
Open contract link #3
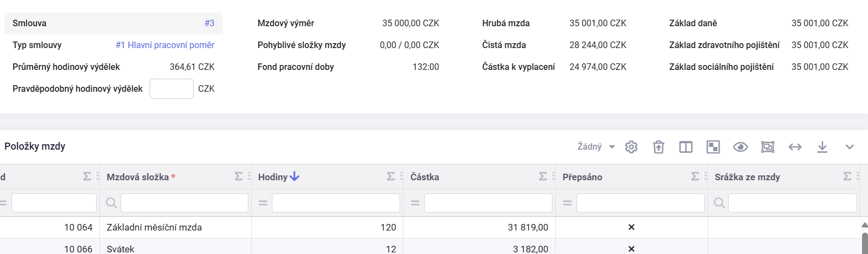click(210, 23)
